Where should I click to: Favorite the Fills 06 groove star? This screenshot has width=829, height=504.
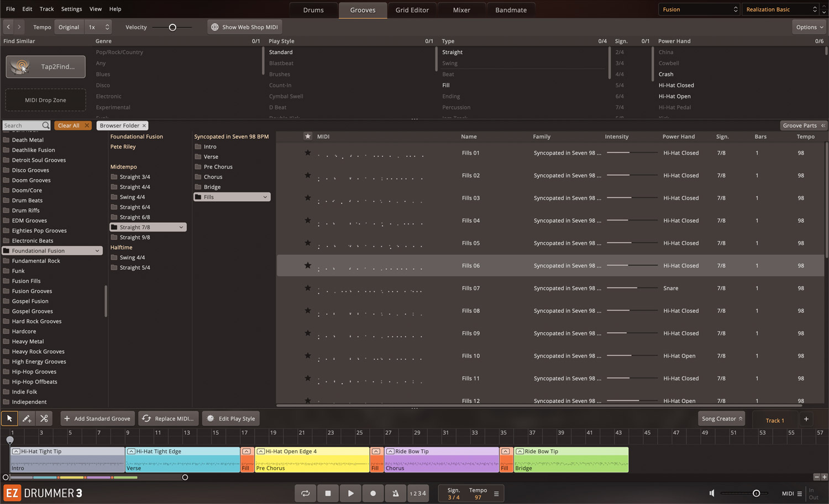tap(308, 266)
